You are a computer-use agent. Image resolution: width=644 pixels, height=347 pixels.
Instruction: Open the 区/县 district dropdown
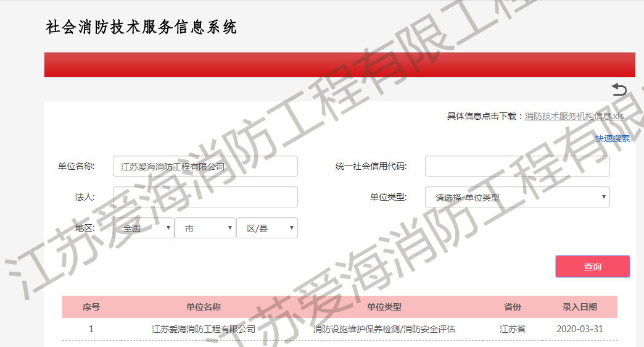pyautogui.click(x=267, y=228)
